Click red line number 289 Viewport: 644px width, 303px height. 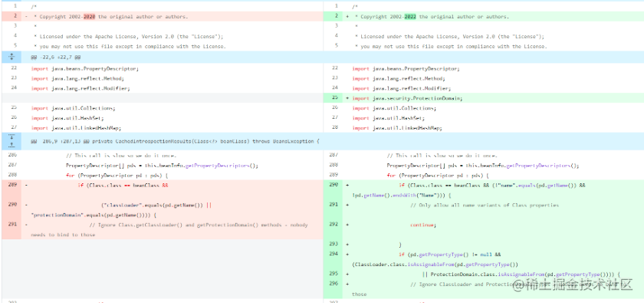(x=13, y=185)
